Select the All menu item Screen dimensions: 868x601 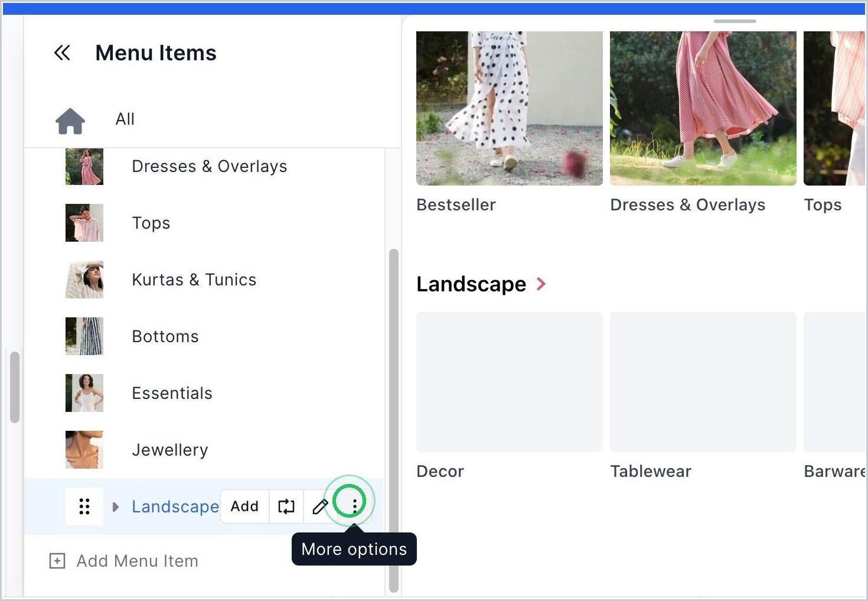(125, 119)
